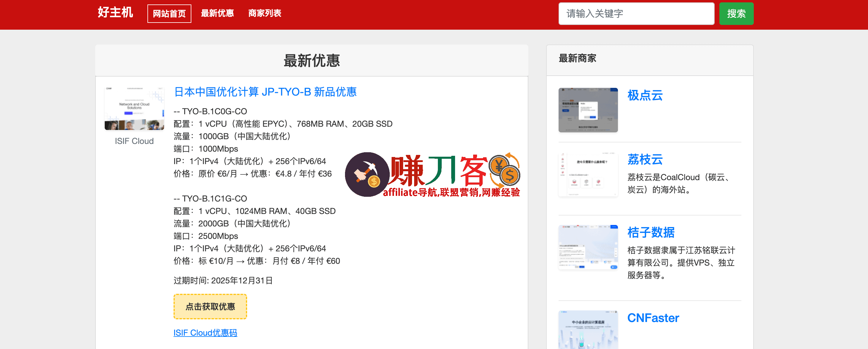The width and height of the screenshot is (868, 349).
Task: Open the JP-TYO-B 新品优惠 title link
Action: click(x=265, y=92)
